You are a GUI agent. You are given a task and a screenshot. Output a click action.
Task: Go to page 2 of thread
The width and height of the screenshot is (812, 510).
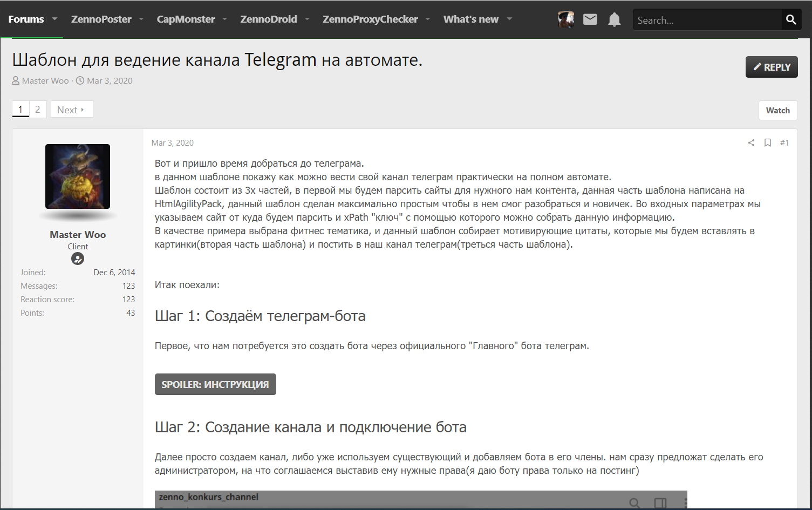tap(38, 110)
